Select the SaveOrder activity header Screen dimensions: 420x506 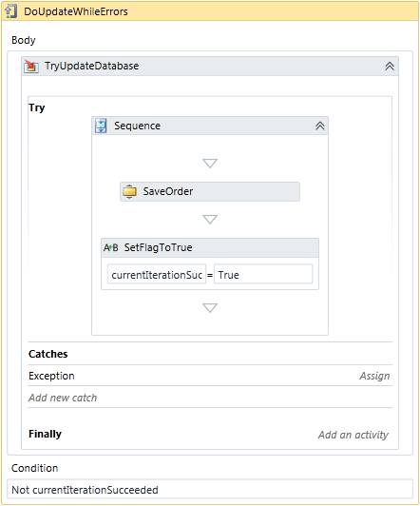click(x=210, y=192)
